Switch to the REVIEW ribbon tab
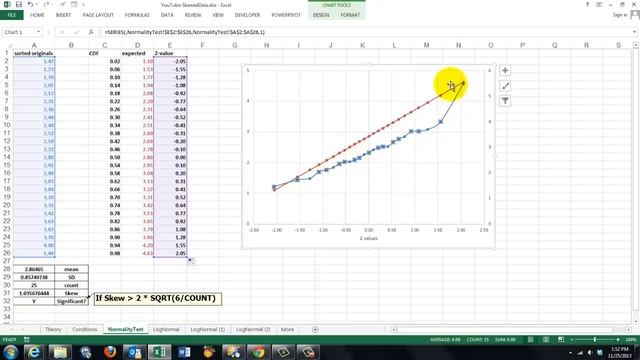This screenshot has width=640, height=360. pos(193,15)
